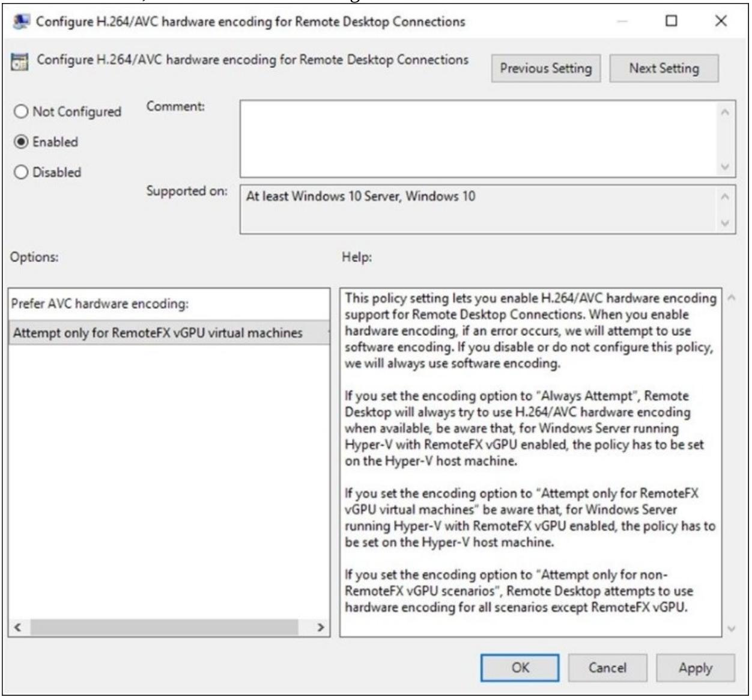Viewport: 752px width, 700px height.
Task: Apply the policy changes
Action: pyautogui.click(x=696, y=668)
